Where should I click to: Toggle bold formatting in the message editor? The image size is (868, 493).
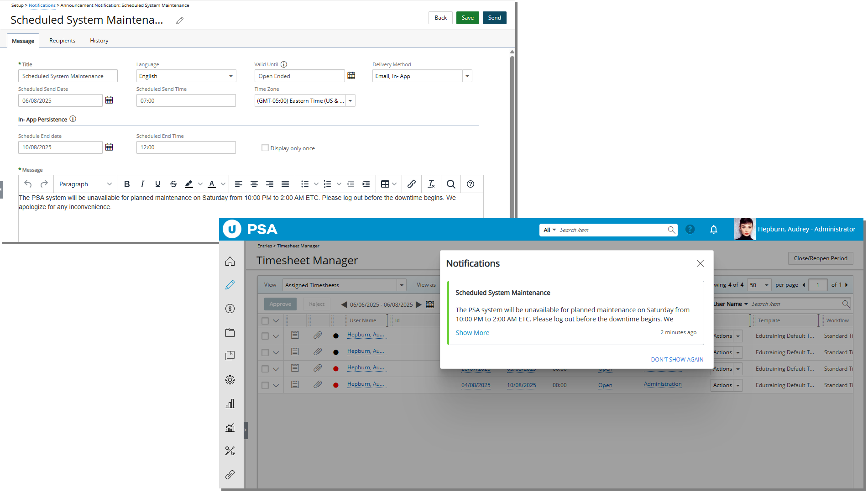point(127,184)
